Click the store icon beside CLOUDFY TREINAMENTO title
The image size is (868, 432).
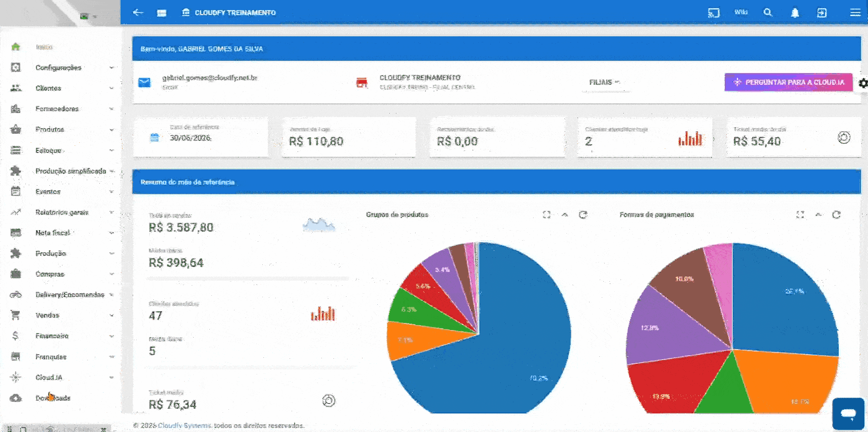186,12
